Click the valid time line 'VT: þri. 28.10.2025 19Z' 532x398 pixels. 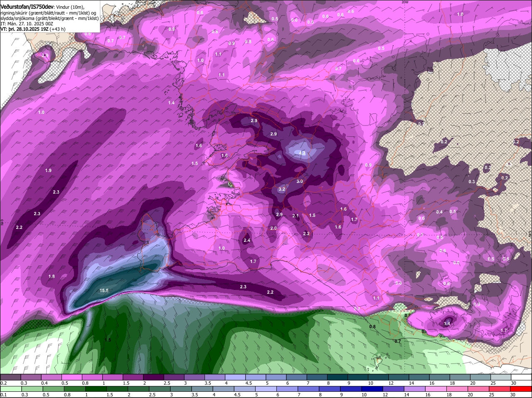point(25,29)
